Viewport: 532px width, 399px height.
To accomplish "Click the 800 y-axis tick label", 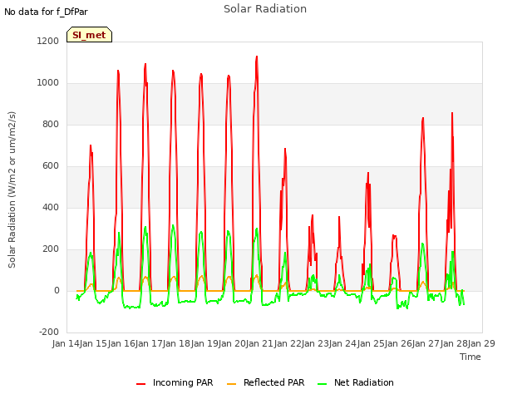I will [x=51, y=124].
